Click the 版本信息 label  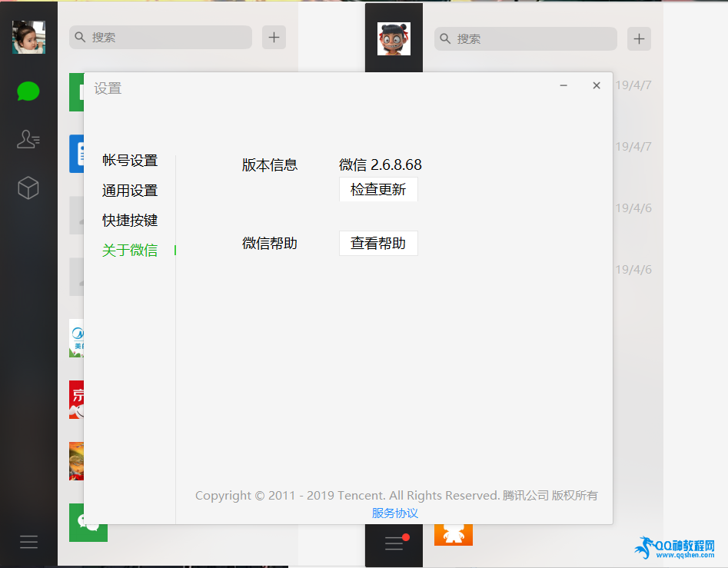point(270,165)
